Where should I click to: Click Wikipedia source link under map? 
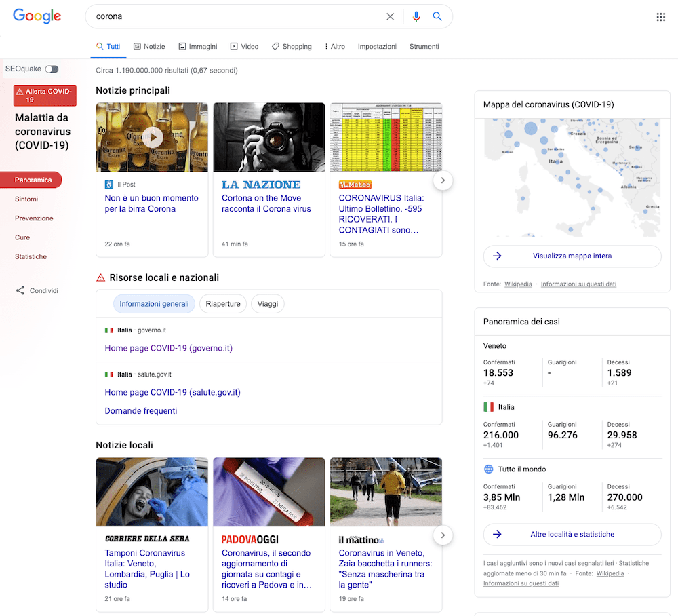pyautogui.click(x=518, y=284)
